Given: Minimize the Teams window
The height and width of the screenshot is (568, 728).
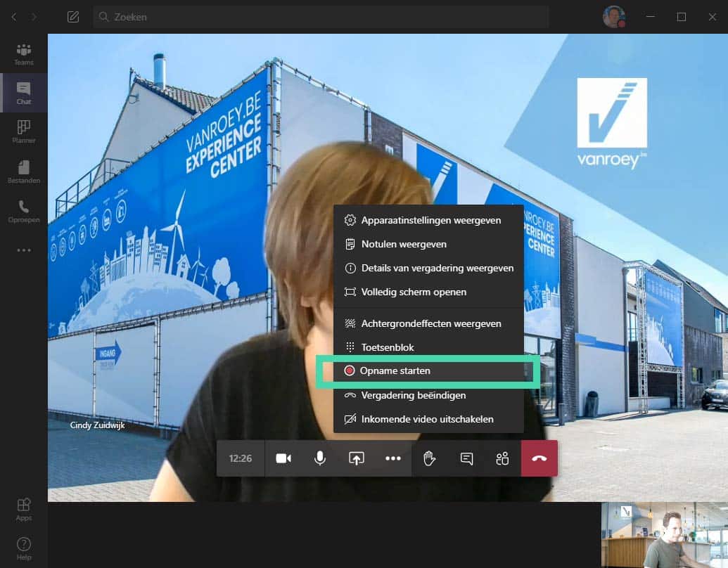Looking at the screenshot, I should click(x=651, y=17).
